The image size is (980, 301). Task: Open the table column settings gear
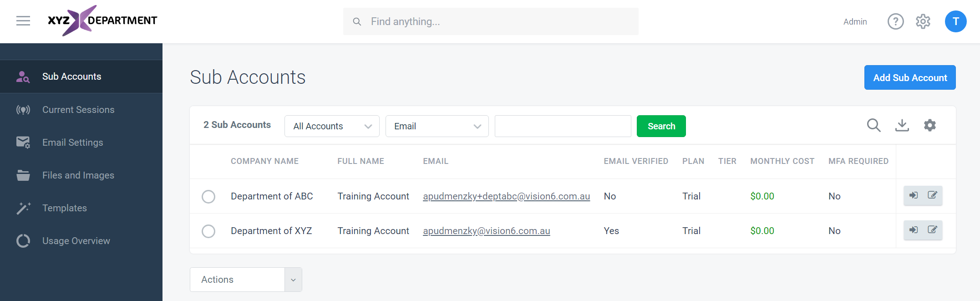tap(929, 125)
